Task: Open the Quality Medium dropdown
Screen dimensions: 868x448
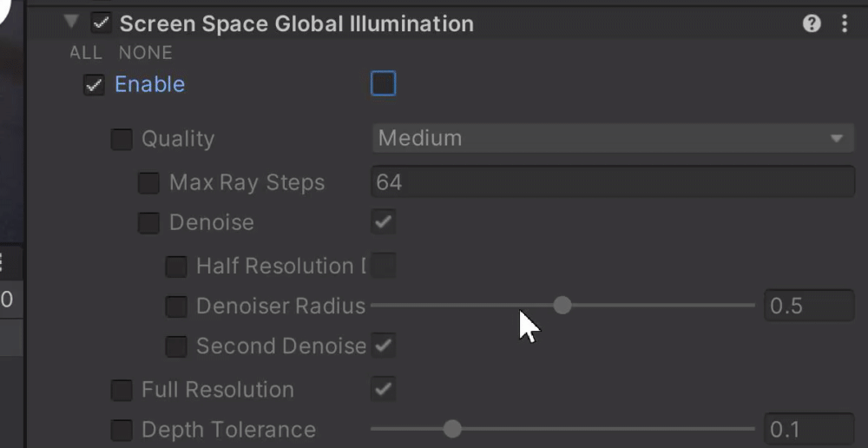Action: point(613,138)
